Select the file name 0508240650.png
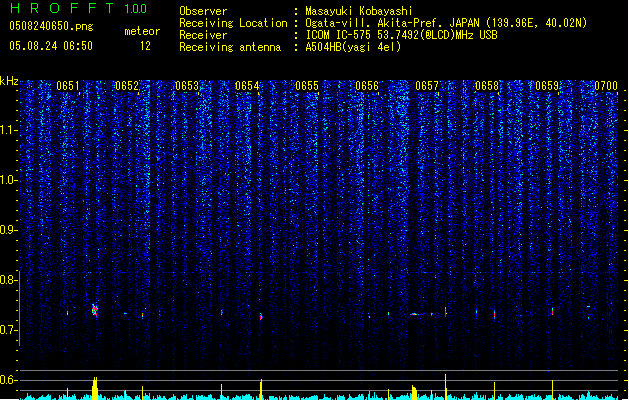The image size is (629, 400). [x=51, y=26]
